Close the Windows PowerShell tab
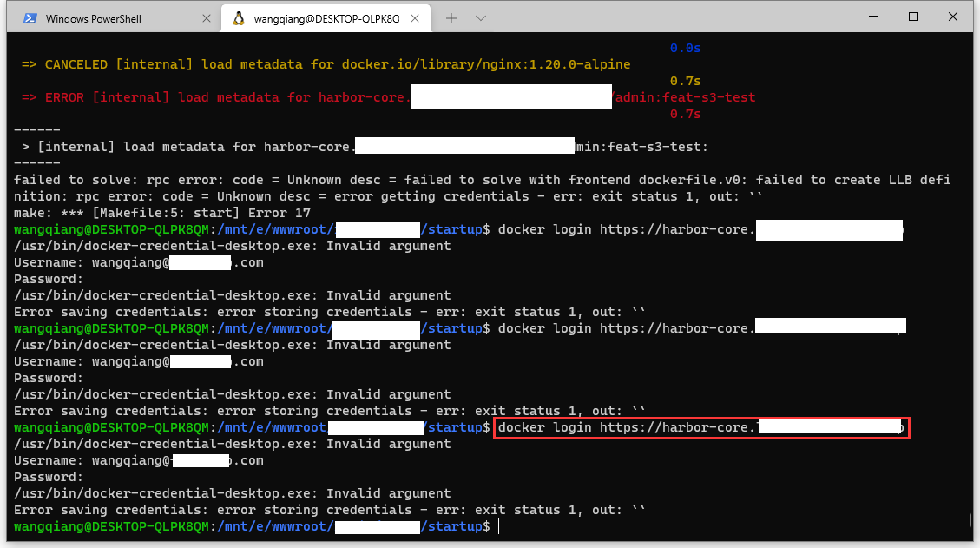This screenshot has width=980, height=548. click(x=207, y=19)
